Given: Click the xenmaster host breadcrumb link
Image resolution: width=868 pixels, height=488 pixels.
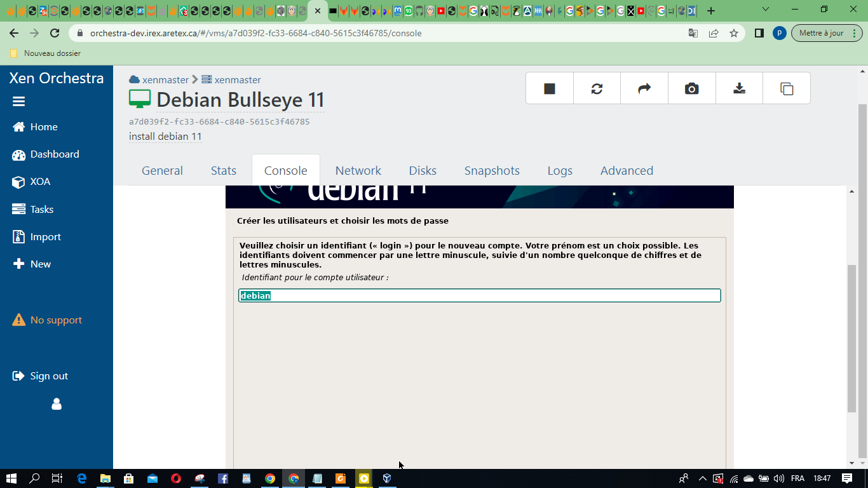Looking at the screenshot, I should (x=238, y=80).
